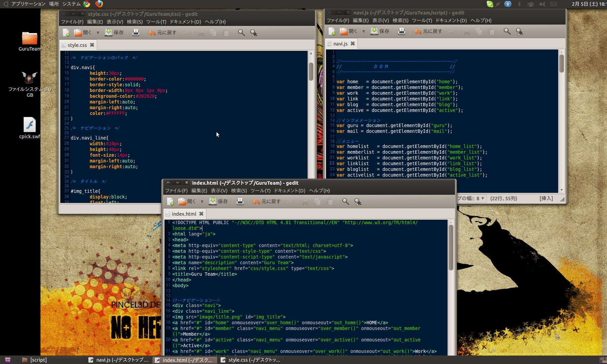The width and height of the screenshot is (607, 364).
Task: Click Print icon in index.html window
Action: tap(240, 202)
